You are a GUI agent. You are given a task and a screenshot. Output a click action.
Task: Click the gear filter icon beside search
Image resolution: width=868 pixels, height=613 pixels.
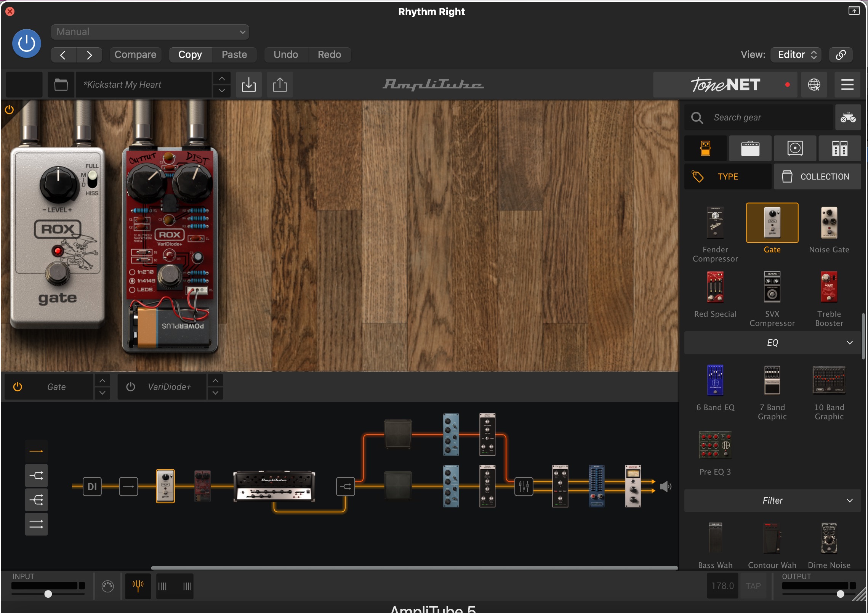pyautogui.click(x=848, y=117)
